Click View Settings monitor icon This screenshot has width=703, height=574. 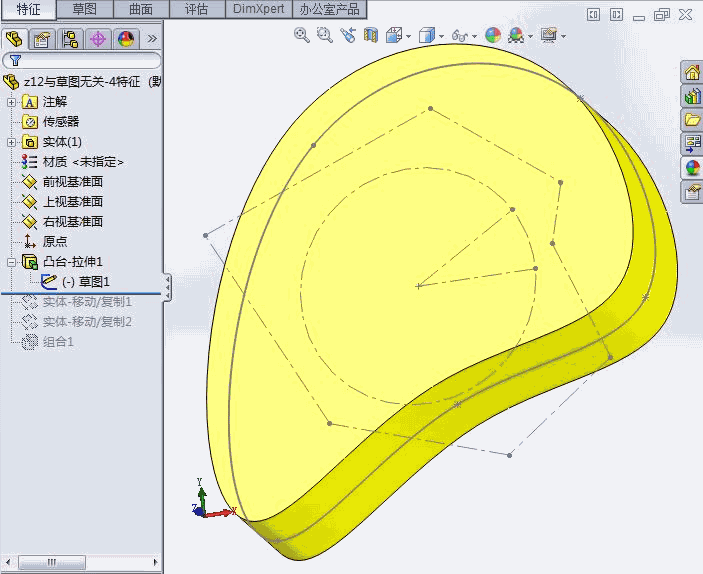pos(549,35)
